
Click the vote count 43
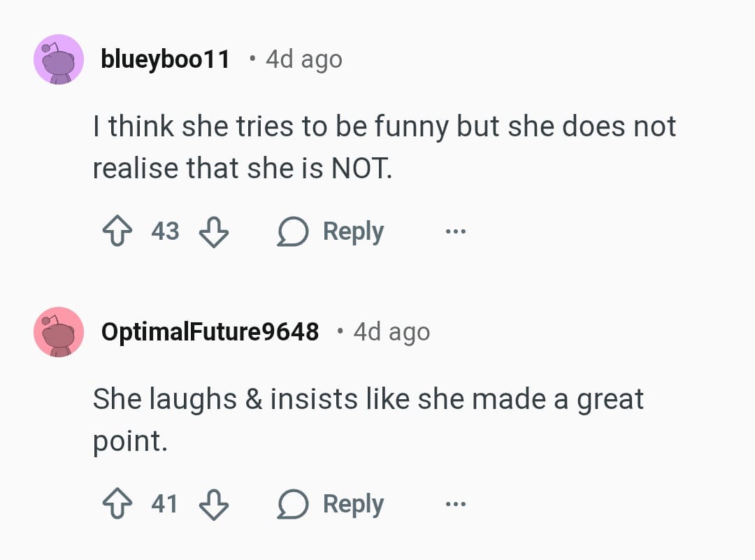166,231
